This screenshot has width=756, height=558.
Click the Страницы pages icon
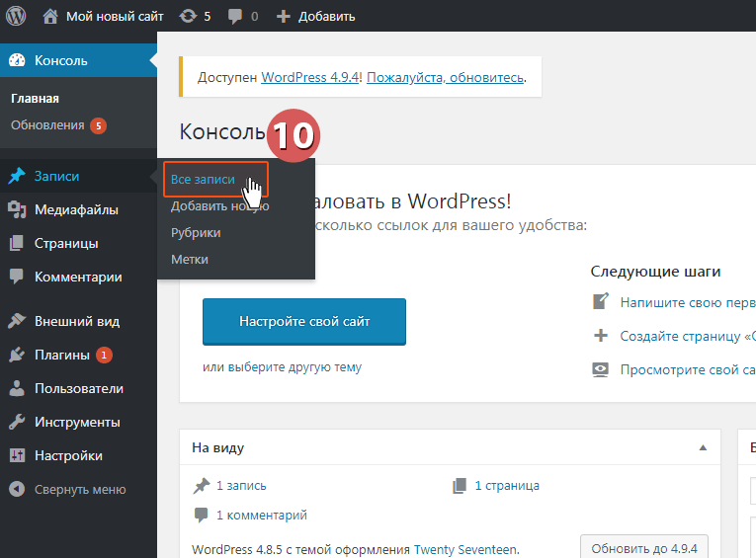(17, 243)
